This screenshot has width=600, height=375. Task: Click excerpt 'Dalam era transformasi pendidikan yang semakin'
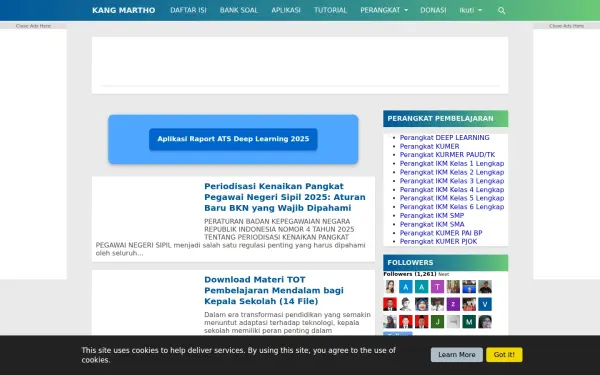pos(287,323)
